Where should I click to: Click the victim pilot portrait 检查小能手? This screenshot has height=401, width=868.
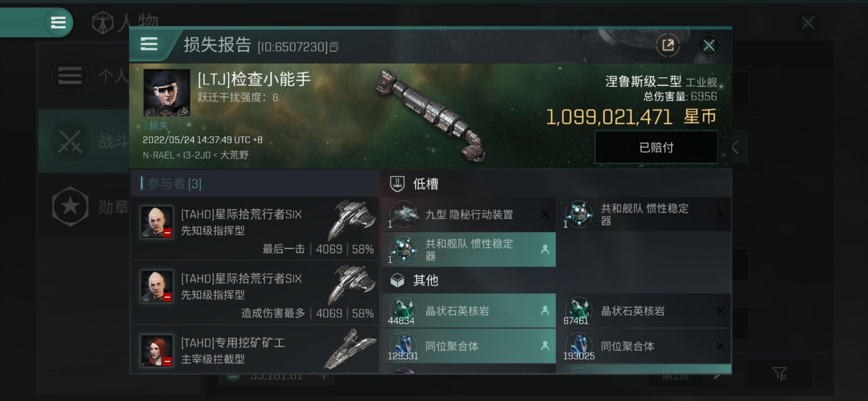[167, 93]
